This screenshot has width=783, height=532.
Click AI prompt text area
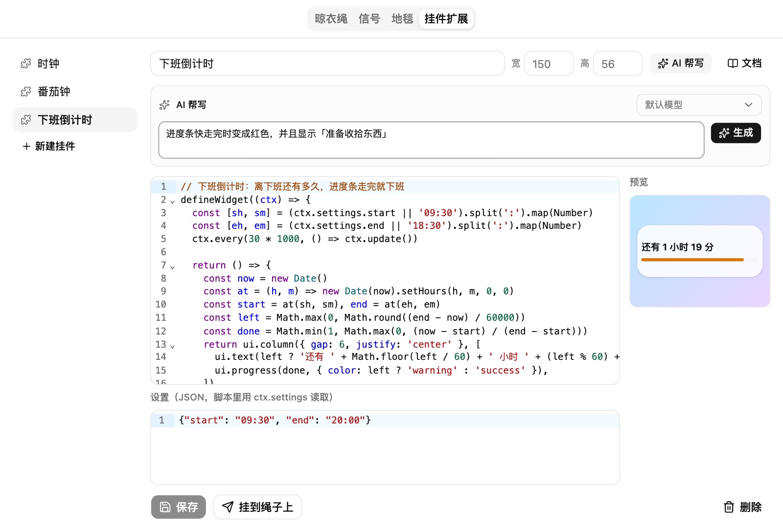click(x=431, y=140)
